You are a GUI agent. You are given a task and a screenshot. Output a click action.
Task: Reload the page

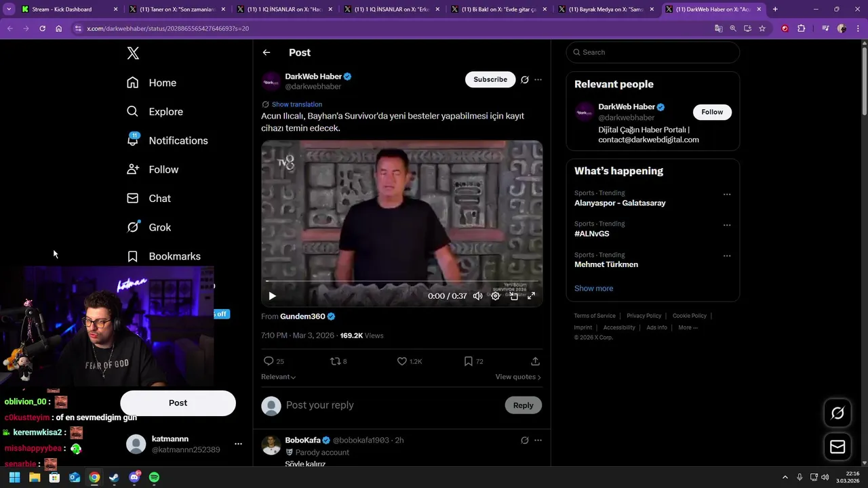click(x=42, y=28)
